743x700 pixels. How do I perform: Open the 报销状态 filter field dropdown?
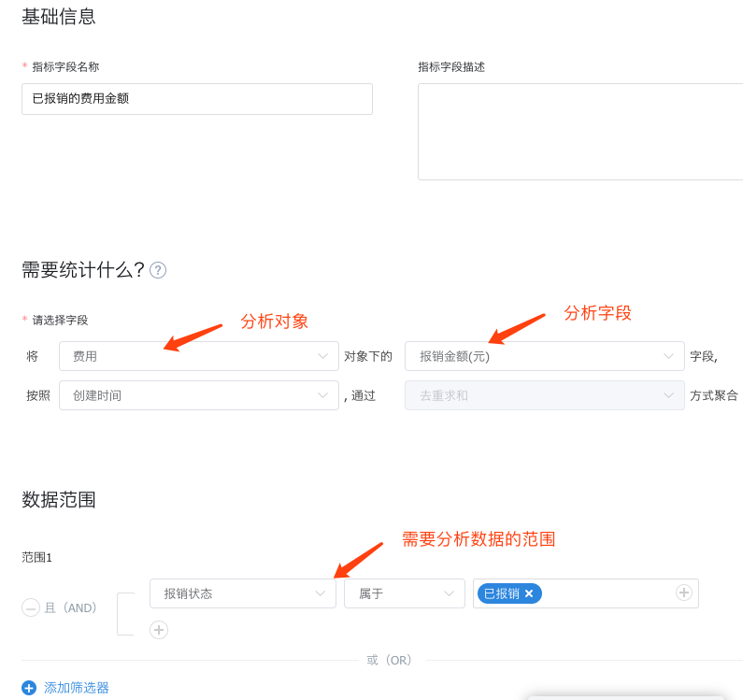coord(242,593)
